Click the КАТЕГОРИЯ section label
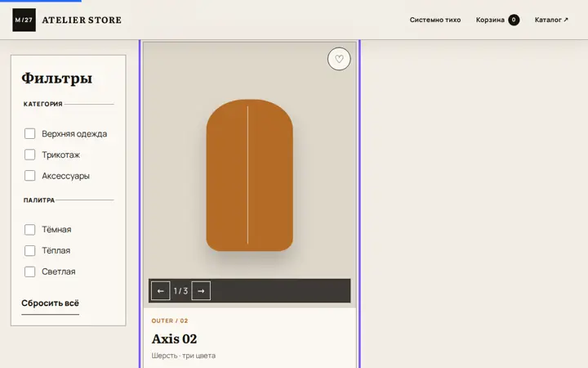This screenshot has width=588, height=368. coord(43,104)
